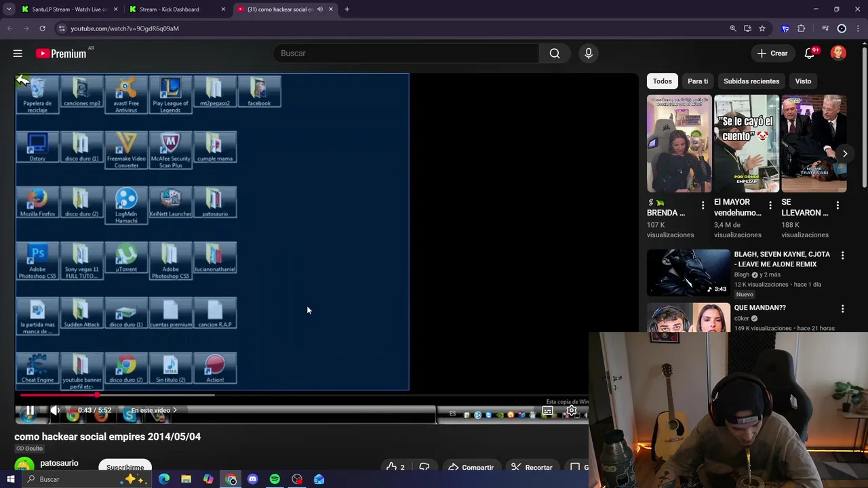This screenshot has height=488, width=868.
Task: Open options for 'El MAYOR vendehumo' short
Action: pos(770,205)
